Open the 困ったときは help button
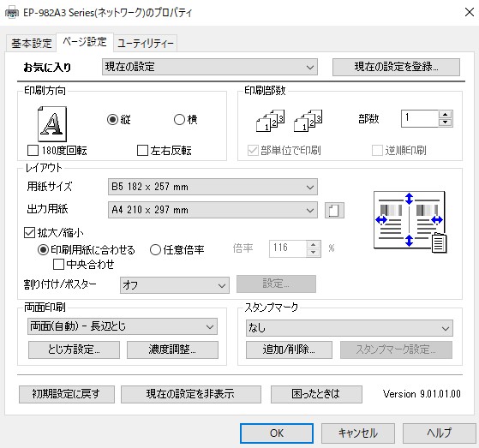 316,394
